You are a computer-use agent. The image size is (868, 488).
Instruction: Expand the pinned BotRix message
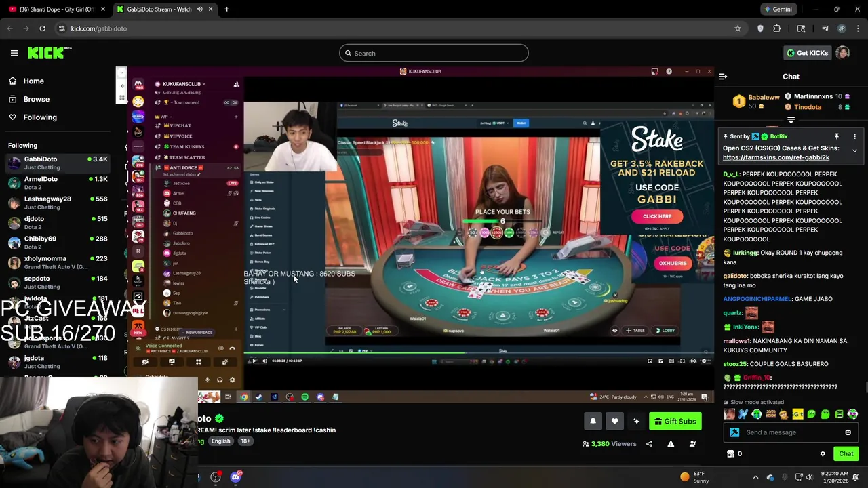(854, 151)
